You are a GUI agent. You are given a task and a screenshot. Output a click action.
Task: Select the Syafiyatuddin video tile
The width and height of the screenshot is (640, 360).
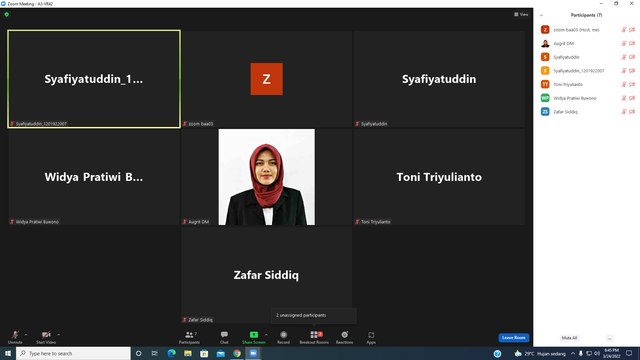[x=439, y=79]
